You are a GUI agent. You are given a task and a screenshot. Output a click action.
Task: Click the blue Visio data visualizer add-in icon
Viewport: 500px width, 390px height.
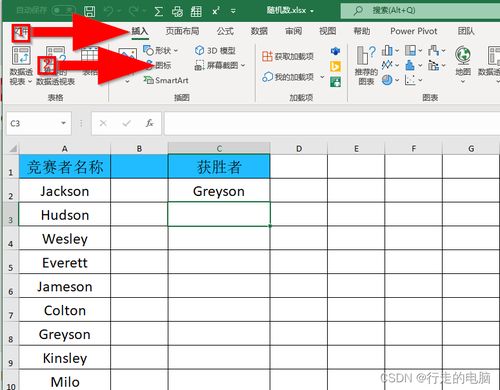click(x=335, y=51)
